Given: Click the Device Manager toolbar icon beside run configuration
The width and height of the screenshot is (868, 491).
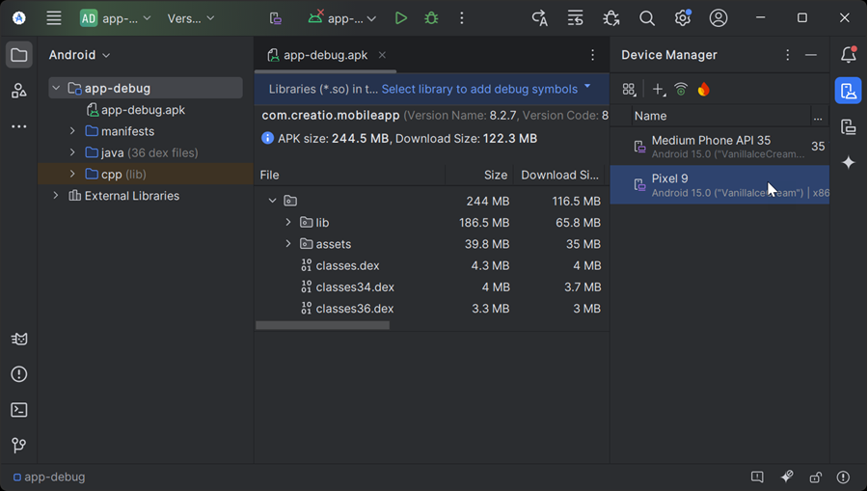Looking at the screenshot, I should coord(275,18).
